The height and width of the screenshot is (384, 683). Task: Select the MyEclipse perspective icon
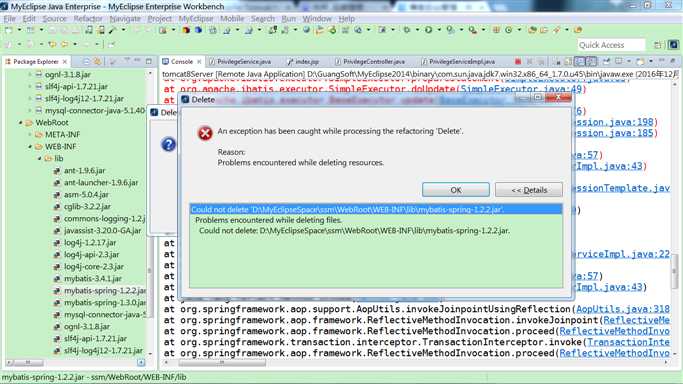pos(673,45)
